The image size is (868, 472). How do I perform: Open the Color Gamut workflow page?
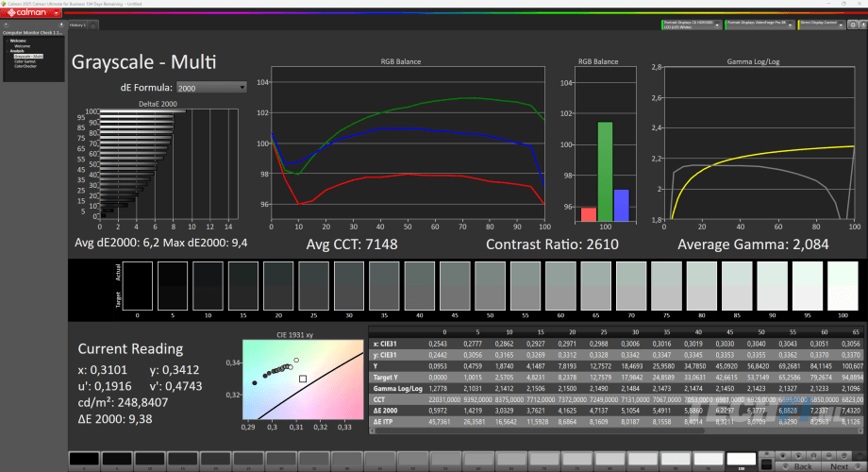tap(25, 61)
